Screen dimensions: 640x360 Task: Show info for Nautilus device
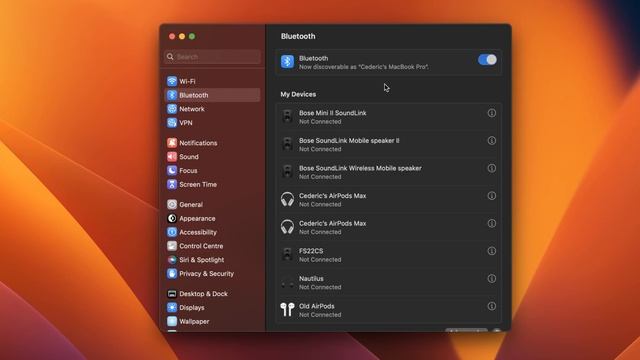click(492, 279)
